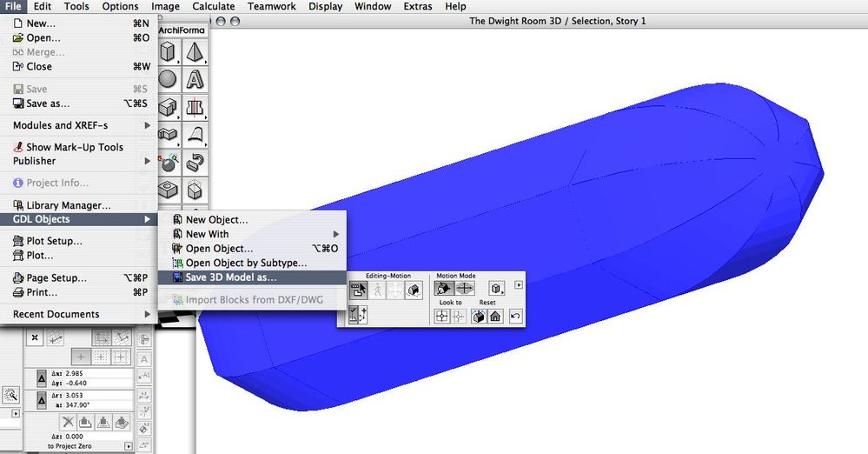The image size is (868, 454).
Task: Open the to Project Zero arrow menu
Action: click(x=129, y=445)
